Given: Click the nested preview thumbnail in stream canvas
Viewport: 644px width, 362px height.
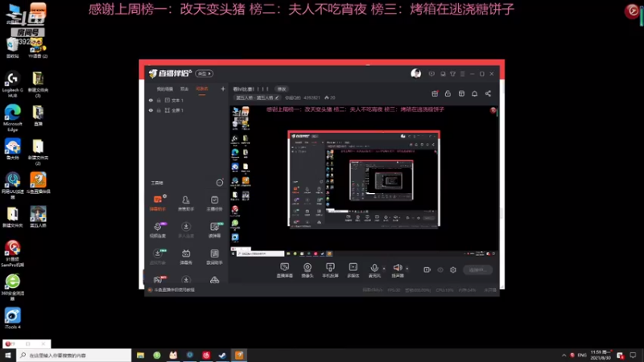Looking at the screenshot, I should coord(364,179).
